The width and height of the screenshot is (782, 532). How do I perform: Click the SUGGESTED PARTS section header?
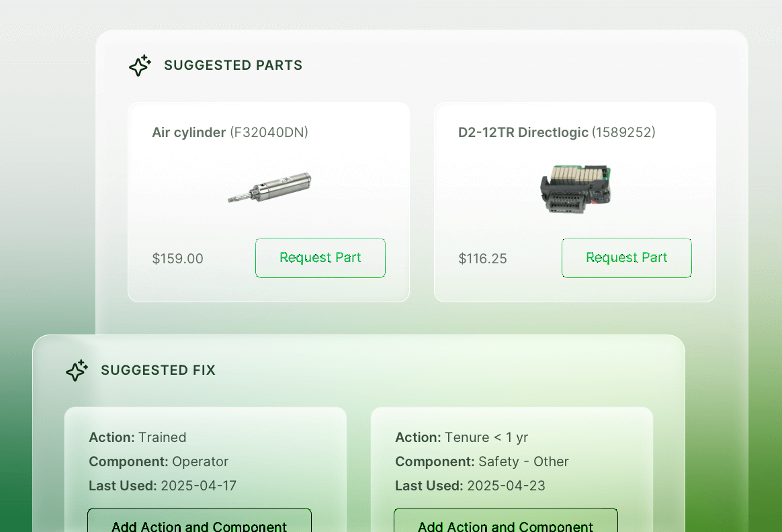coord(233,65)
